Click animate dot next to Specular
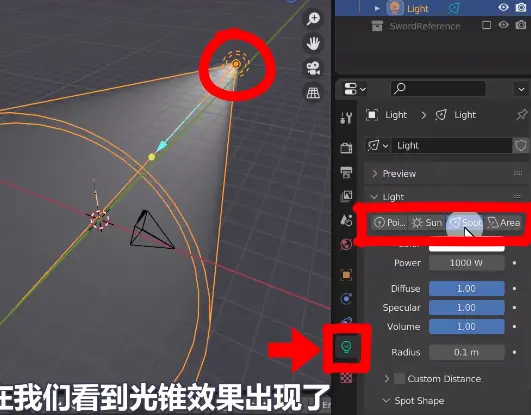531x415 pixels. [x=514, y=307]
